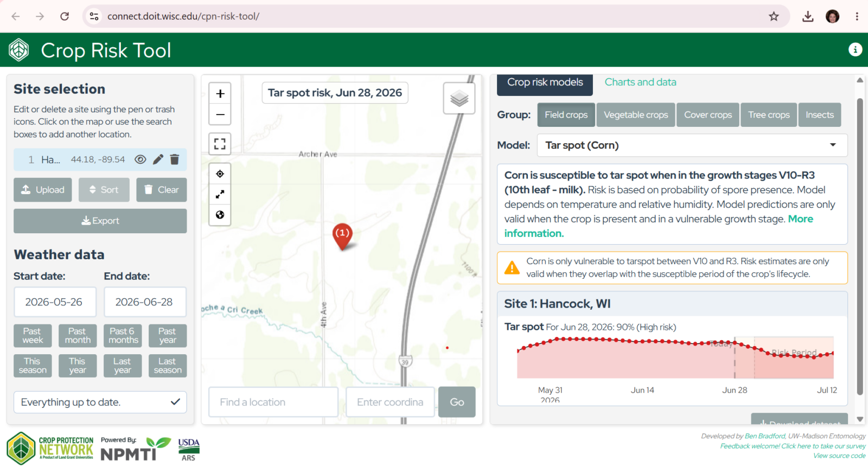
Task: Open Chrome three-dot menu
Action: tap(857, 16)
